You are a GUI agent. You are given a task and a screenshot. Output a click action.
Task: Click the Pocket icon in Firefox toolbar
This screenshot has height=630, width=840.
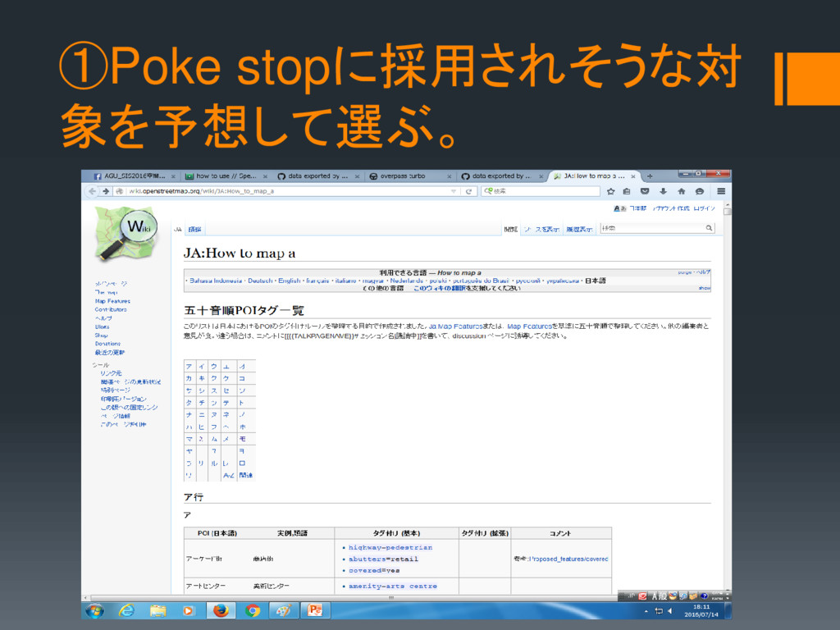tap(645, 191)
